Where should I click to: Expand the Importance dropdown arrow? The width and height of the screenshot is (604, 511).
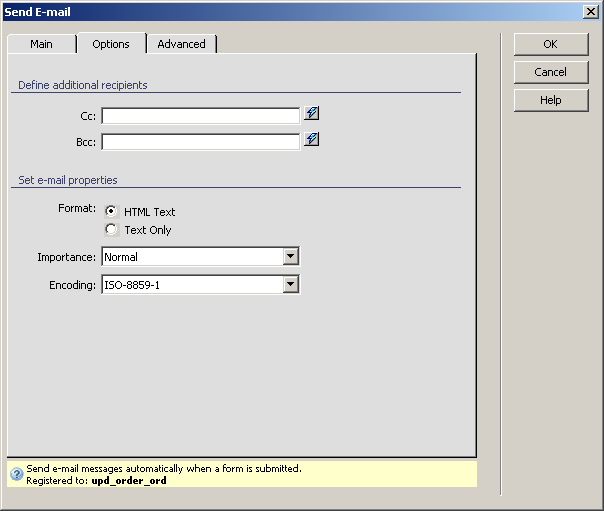coord(290,257)
